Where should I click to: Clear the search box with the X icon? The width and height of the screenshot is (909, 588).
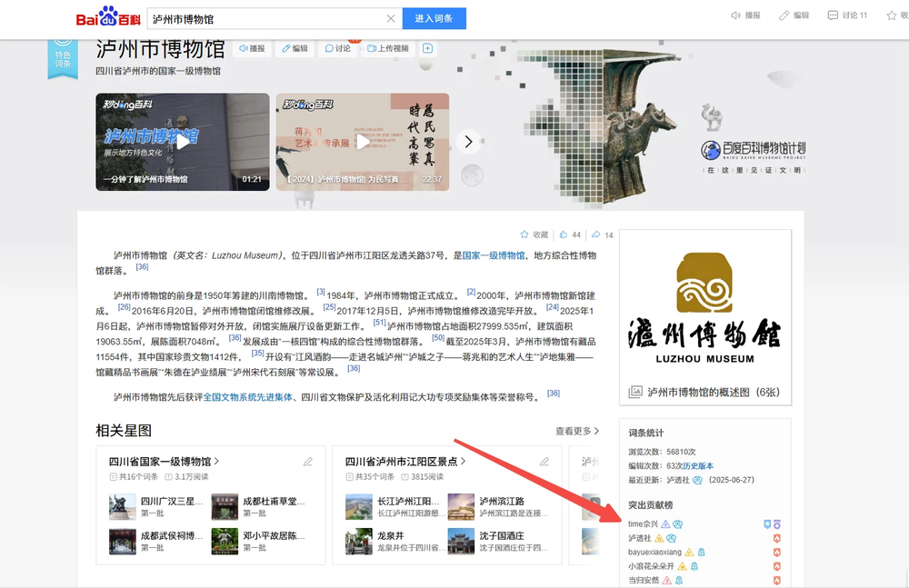tap(391, 18)
